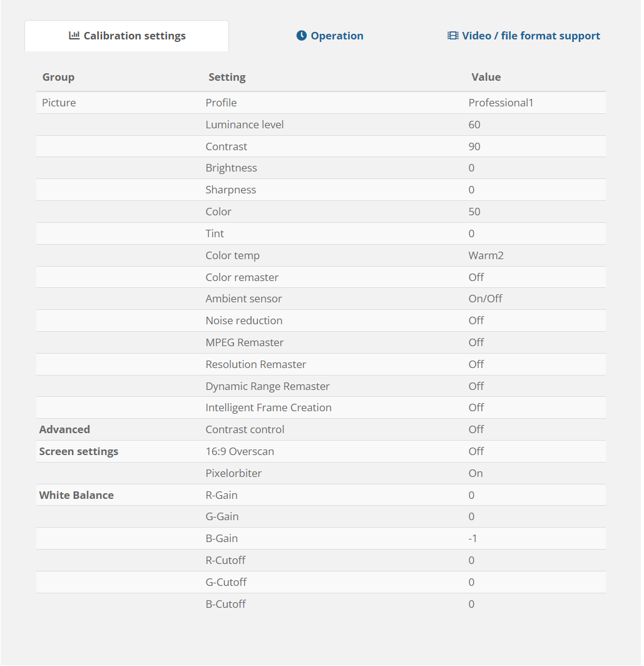This screenshot has height=666, width=644.
Task: Click the Setting column header
Action: point(227,78)
